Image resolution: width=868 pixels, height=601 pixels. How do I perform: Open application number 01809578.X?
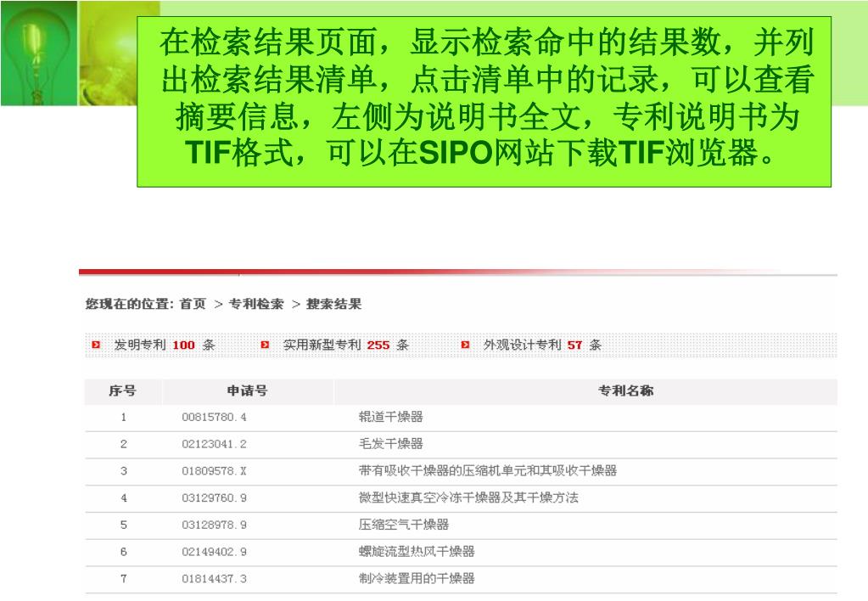coord(214,471)
